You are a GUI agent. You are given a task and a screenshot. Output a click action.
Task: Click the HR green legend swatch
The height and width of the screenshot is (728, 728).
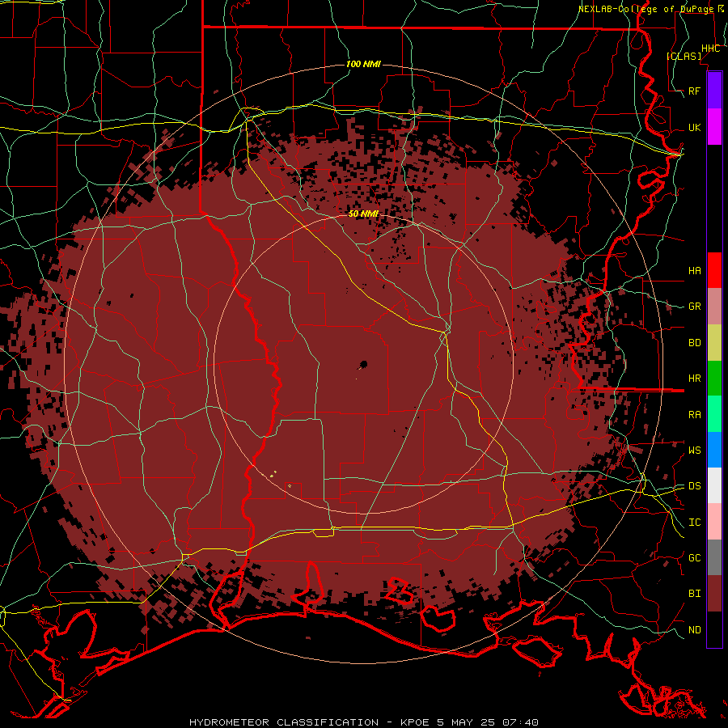click(x=714, y=379)
